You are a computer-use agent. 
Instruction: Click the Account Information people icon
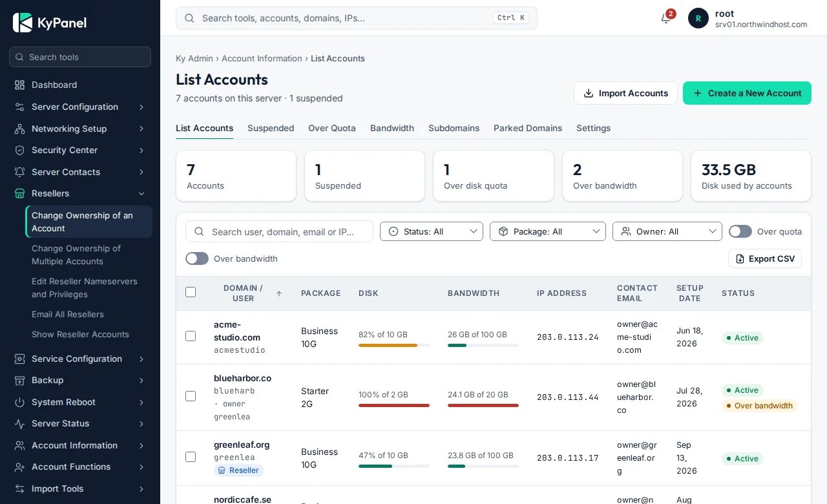(20, 445)
